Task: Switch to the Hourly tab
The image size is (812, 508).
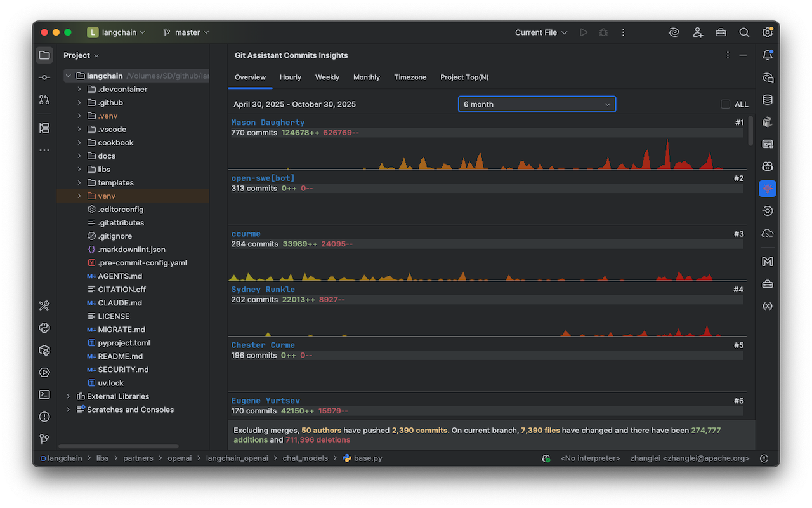Action: click(x=290, y=77)
